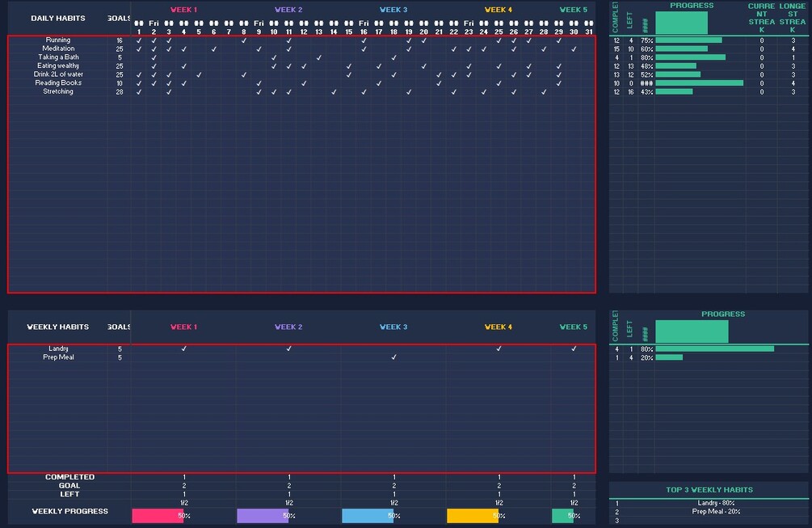Select the DAILY HABITS heading cell
Image resolution: width=812 pixels, height=528 pixels.
58,18
